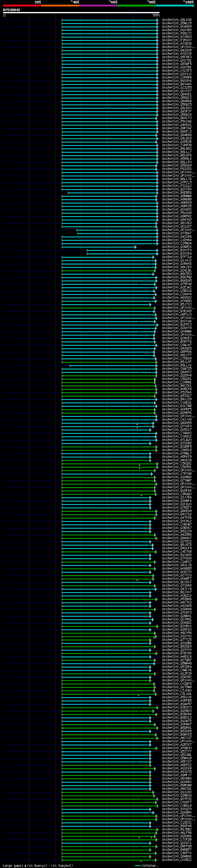Click label UniRef100_Q0YP32
197x868 pixels.
coord(177,799)
